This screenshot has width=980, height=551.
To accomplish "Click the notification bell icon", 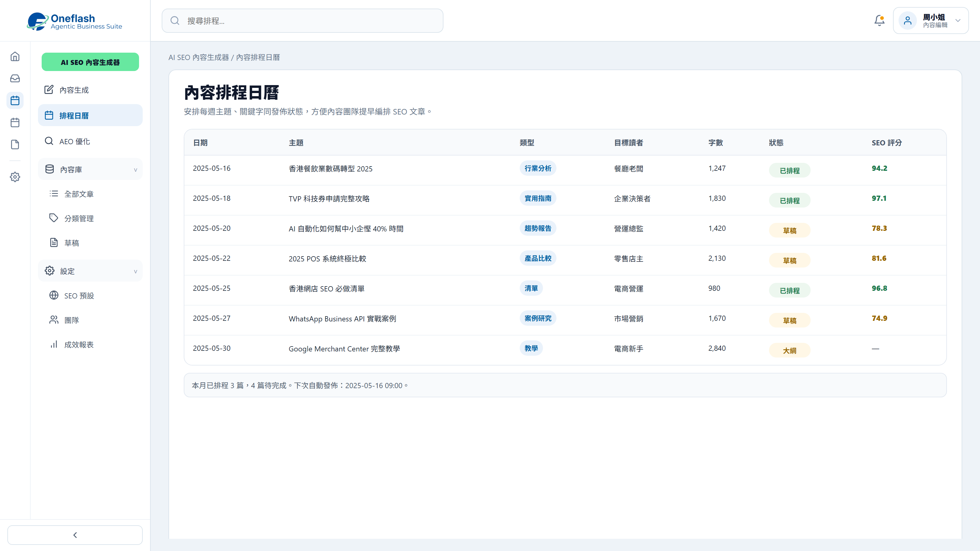I will pyautogui.click(x=879, y=21).
